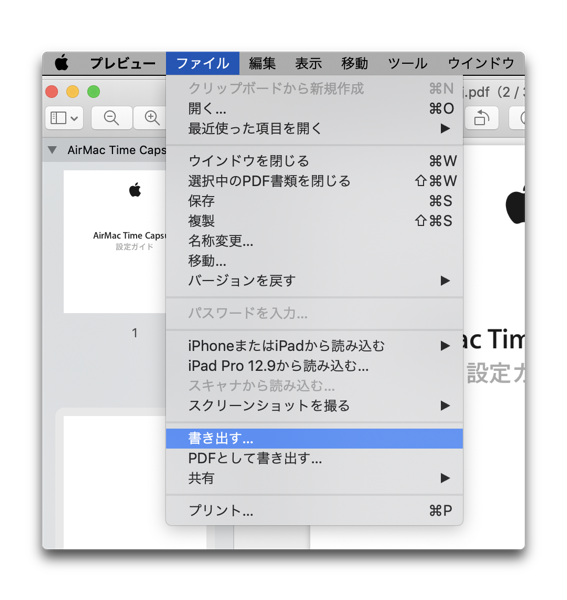This screenshot has height=600, width=567.
Task: Open the ウインドウ menu
Action: click(x=481, y=63)
